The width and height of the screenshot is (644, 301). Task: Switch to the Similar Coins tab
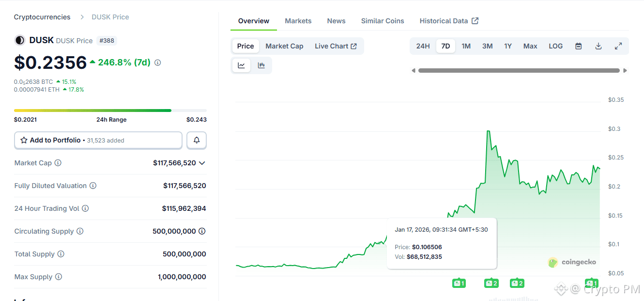pyautogui.click(x=382, y=21)
